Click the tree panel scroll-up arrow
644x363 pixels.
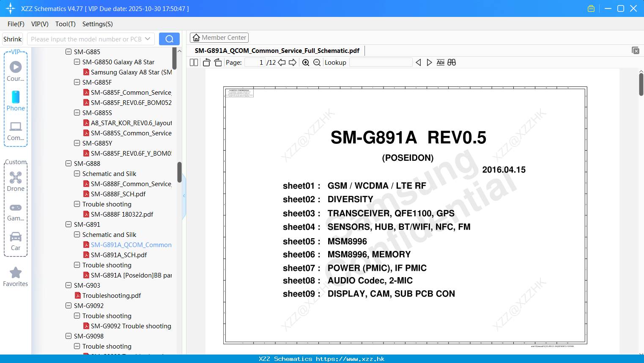(179, 51)
